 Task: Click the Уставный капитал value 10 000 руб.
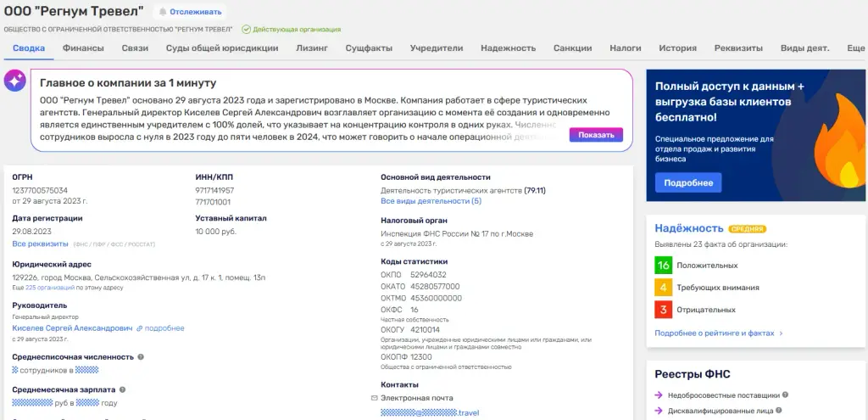click(216, 232)
